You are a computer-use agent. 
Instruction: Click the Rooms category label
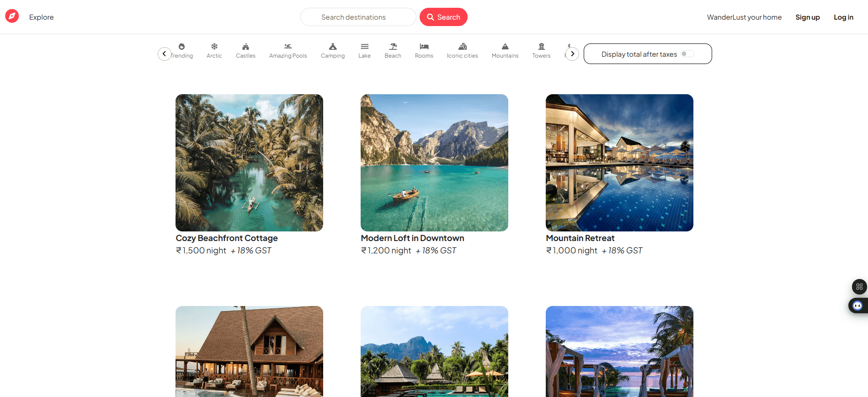[424, 56]
